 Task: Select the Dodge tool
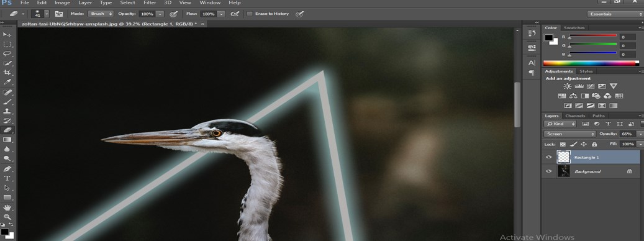[7, 158]
